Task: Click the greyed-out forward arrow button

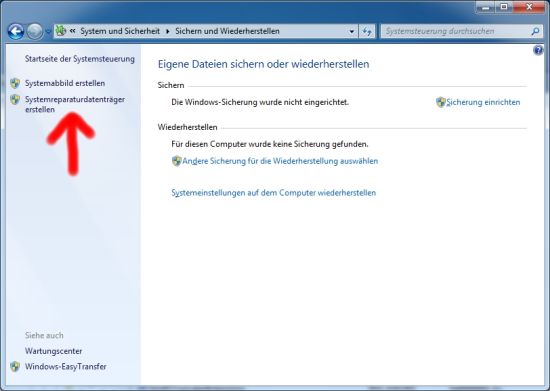Action: pyautogui.click(x=34, y=31)
